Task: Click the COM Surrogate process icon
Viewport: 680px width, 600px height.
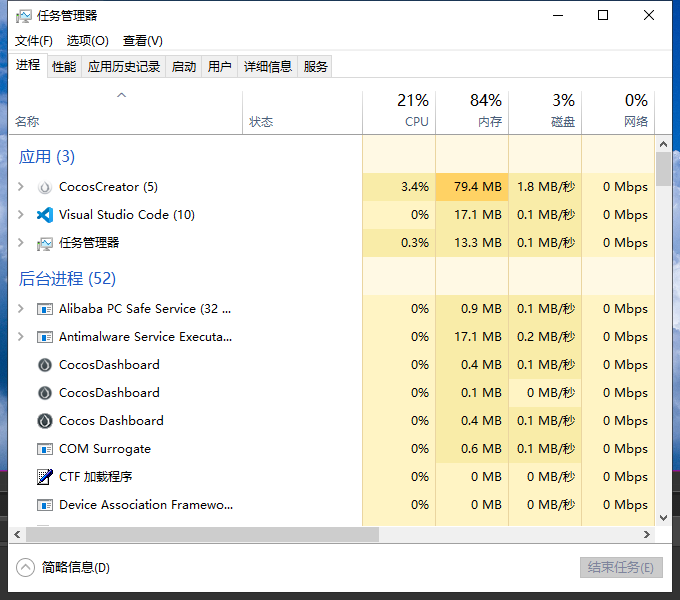Action: pos(44,449)
